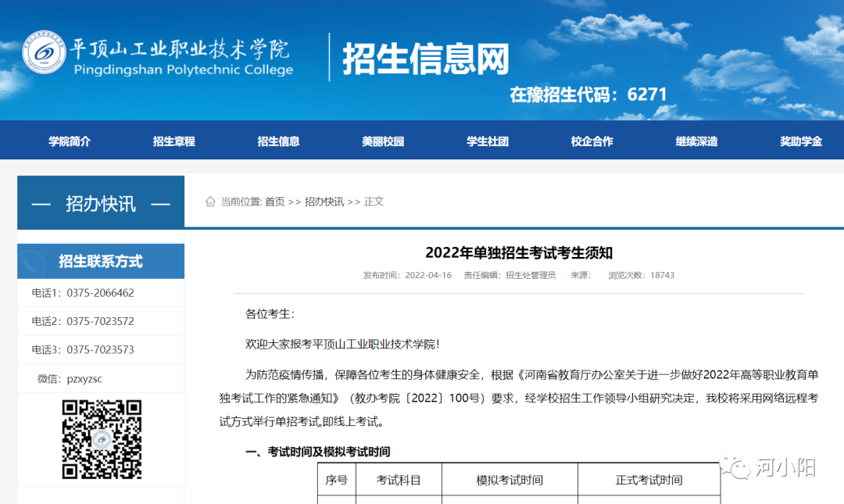The width and height of the screenshot is (844, 504).
Task: Open the 继续深造 menu item
Action: coord(696,141)
